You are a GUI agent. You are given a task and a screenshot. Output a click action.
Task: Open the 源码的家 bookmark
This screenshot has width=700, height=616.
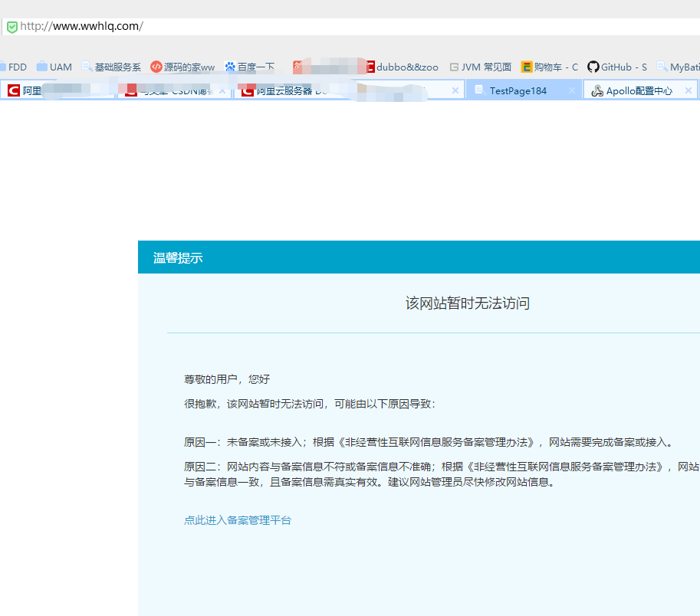(x=182, y=67)
